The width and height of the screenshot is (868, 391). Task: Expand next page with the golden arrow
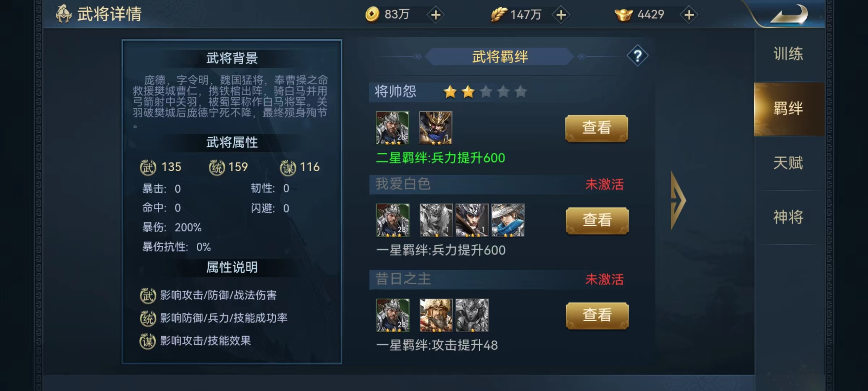point(678,200)
